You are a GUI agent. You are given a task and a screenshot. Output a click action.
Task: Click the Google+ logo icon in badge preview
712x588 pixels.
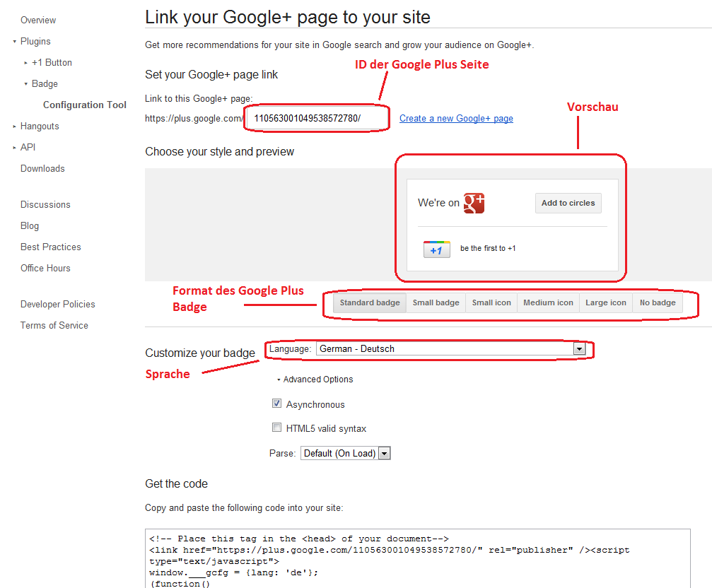click(474, 203)
